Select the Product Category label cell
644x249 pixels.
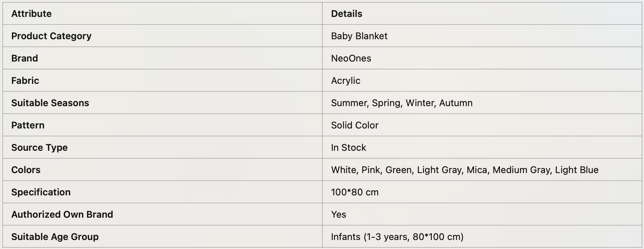(x=51, y=36)
